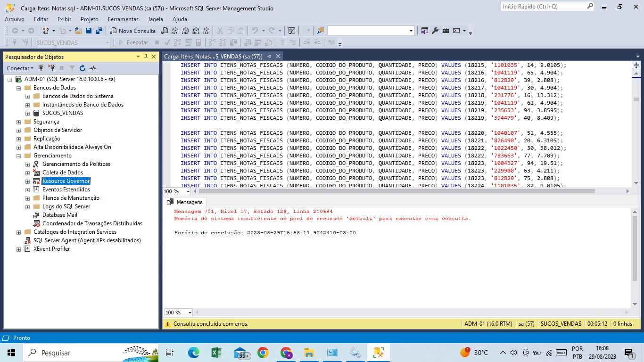Select the Database Mail tree item
The image size is (644, 362).
click(x=60, y=215)
